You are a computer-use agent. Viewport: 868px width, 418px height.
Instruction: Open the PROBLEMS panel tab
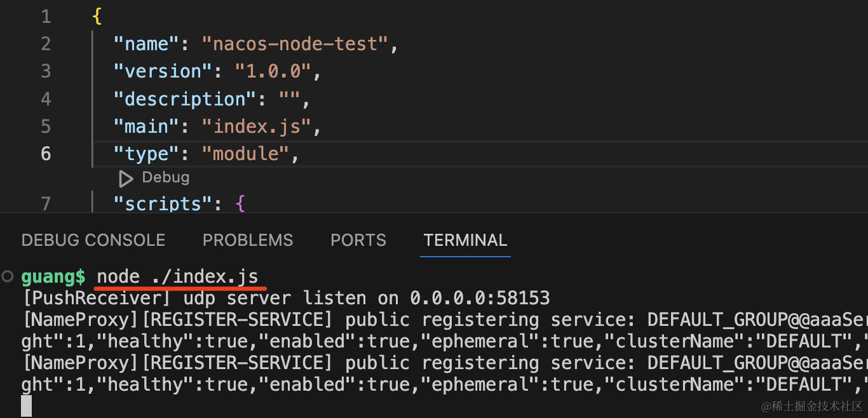pyautogui.click(x=248, y=240)
